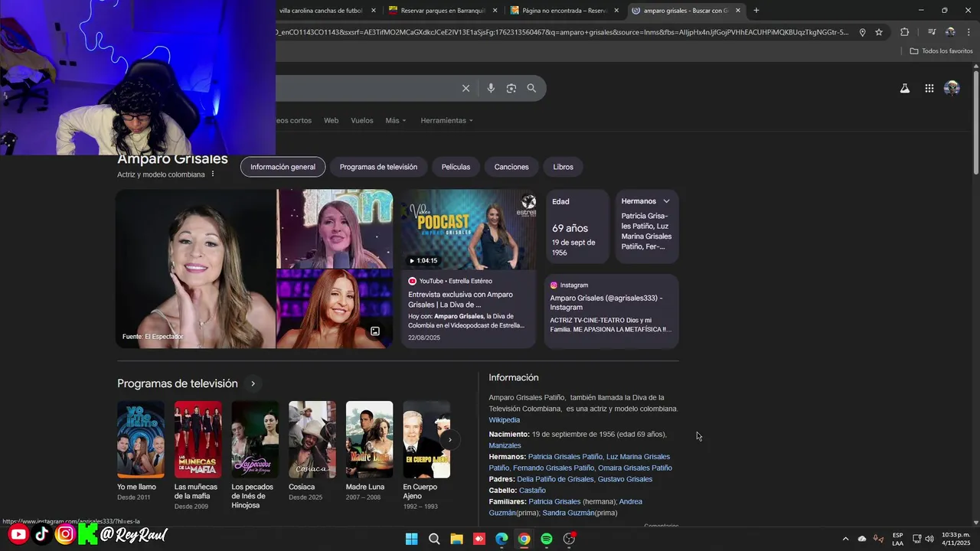Image resolution: width=980 pixels, height=551 pixels.
Task: Open Windows taskbar search
Action: [x=434, y=539]
